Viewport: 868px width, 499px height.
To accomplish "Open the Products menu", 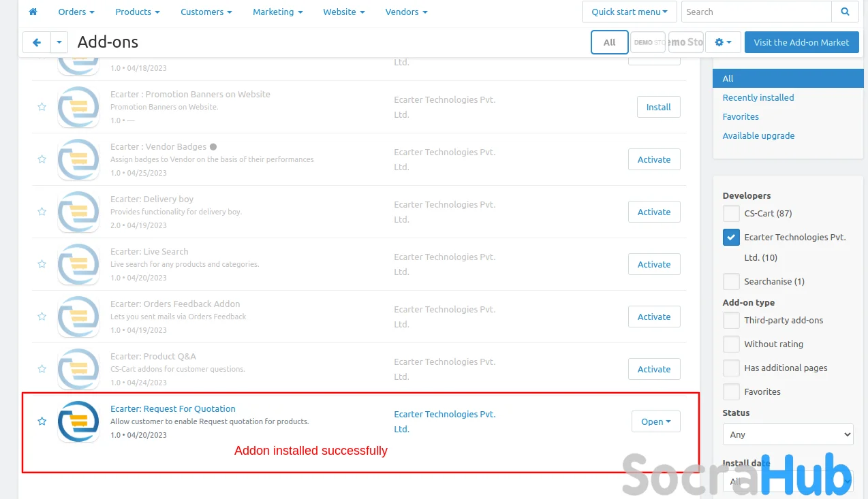I will 138,12.
